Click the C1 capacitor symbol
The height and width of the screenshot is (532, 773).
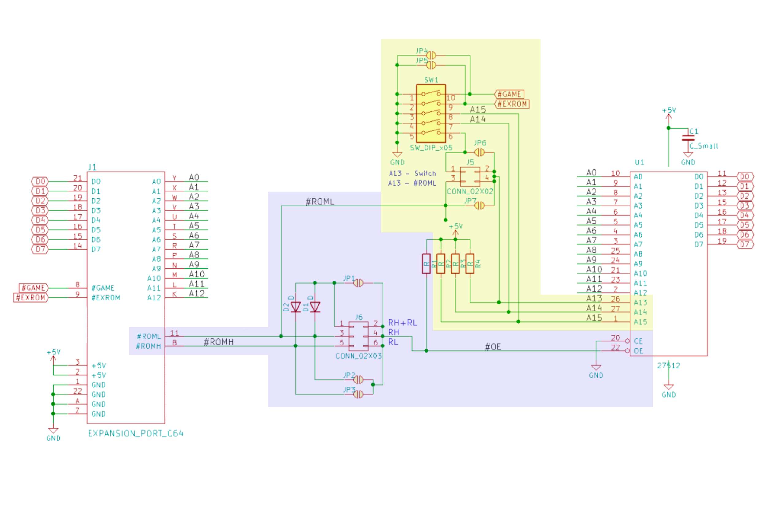coord(688,138)
